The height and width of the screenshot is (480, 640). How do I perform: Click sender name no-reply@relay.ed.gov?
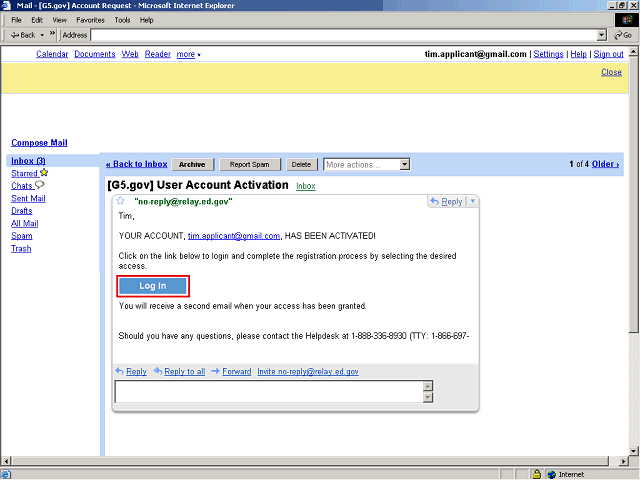[183, 201]
